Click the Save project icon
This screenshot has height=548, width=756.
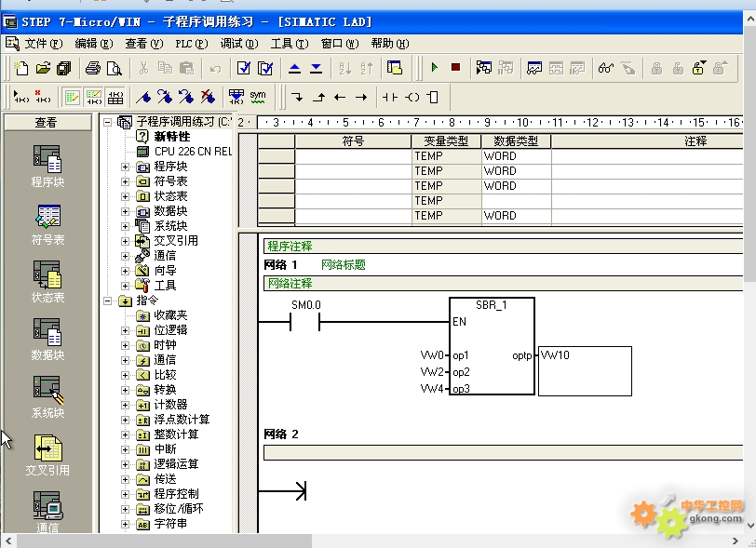(63, 68)
